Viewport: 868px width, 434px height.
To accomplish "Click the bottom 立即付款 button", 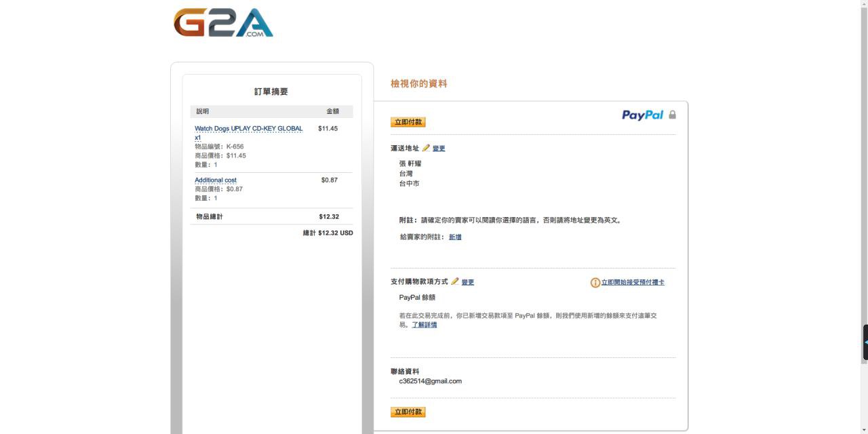I will pyautogui.click(x=408, y=412).
